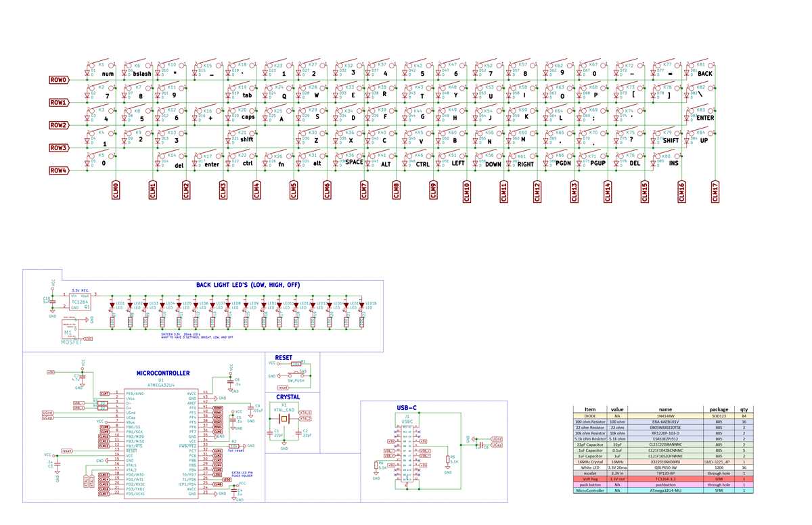Image resolution: width=812 pixels, height=525 pixels.
Task: Click the 'num' key label
Action: pyautogui.click(x=107, y=73)
